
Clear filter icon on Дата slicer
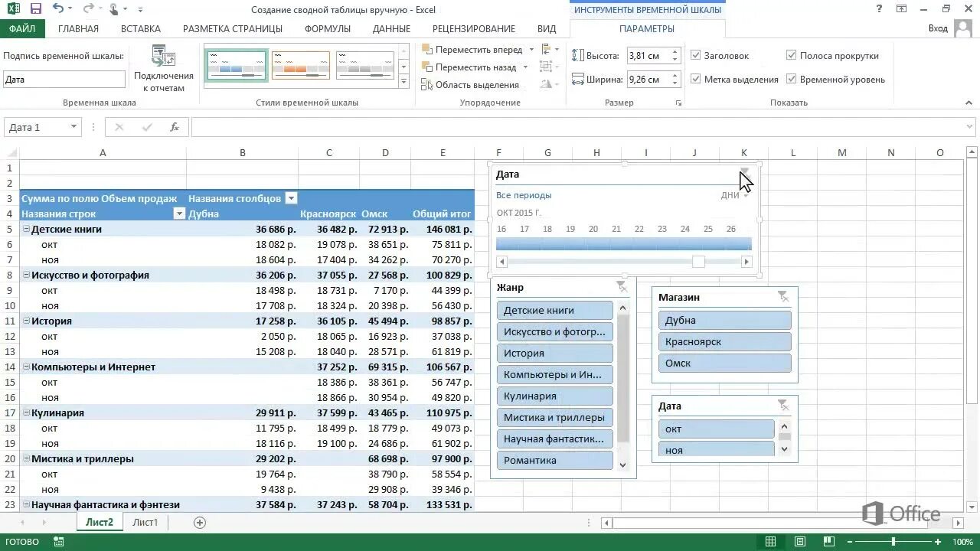(782, 406)
